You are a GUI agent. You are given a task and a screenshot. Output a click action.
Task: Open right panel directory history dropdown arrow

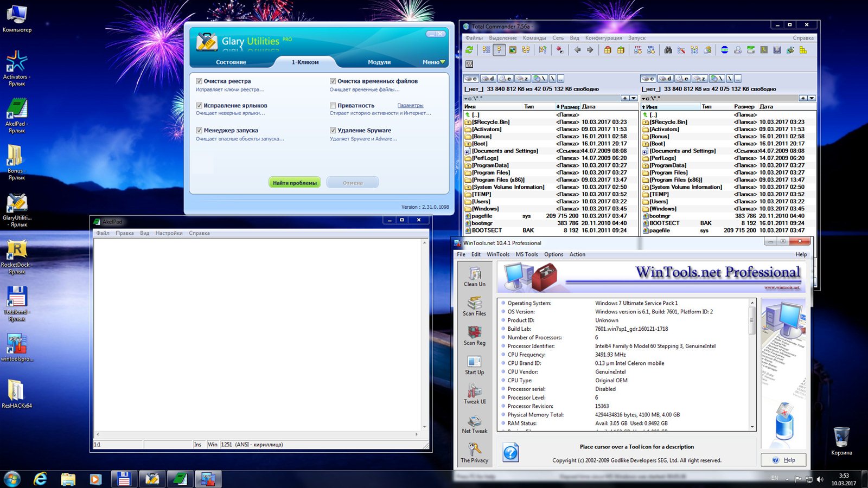pyautogui.click(x=812, y=99)
